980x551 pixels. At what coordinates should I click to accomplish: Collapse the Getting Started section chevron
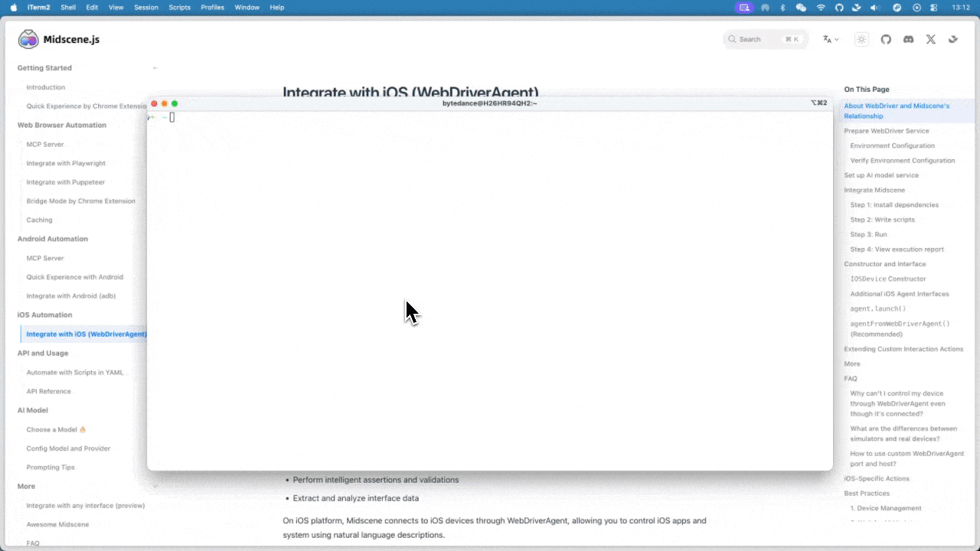pos(155,68)
